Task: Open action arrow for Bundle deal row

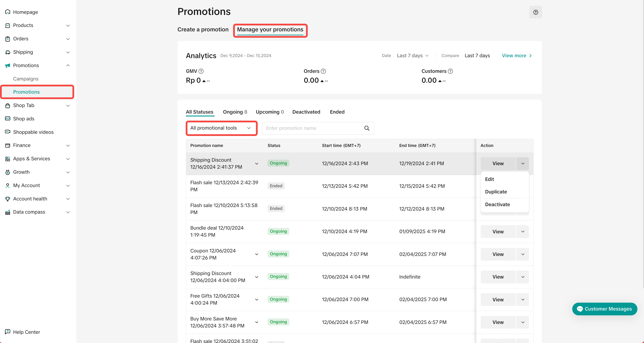Action: click(522, 231)
